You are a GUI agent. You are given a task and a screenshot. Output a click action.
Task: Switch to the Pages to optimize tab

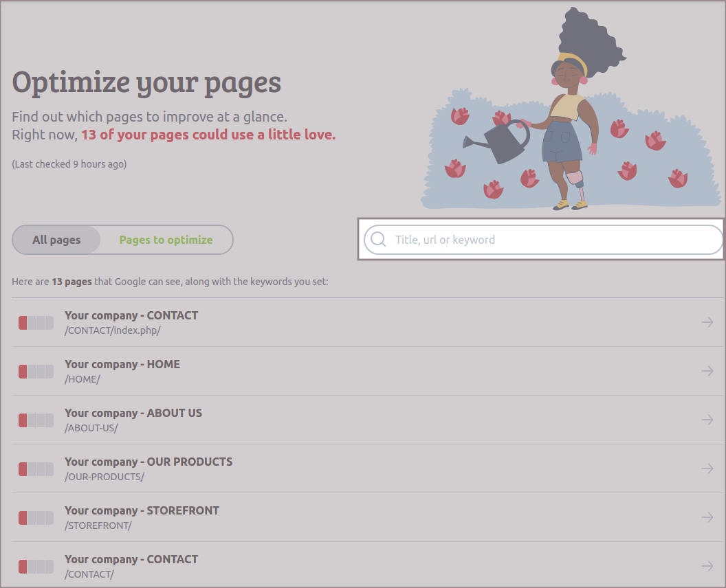pyautogui.click(x=166, y=240)
